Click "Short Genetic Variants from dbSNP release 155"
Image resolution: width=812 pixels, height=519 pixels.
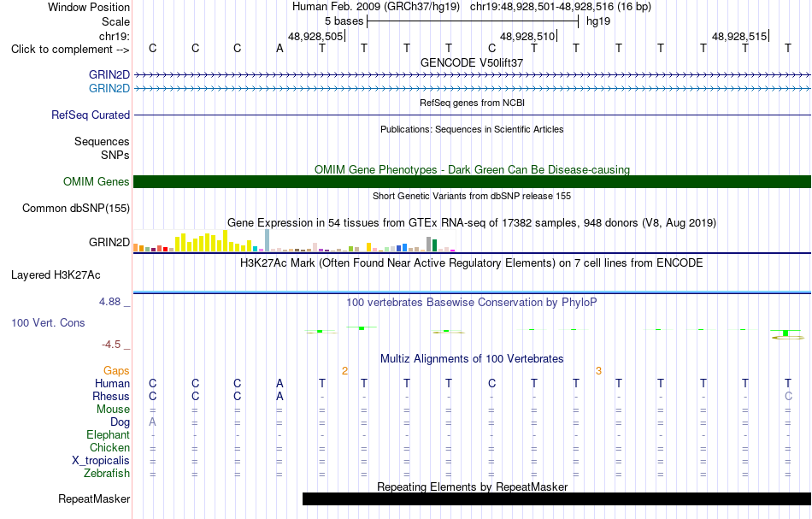pyautogui.click(x=472, y=196)
